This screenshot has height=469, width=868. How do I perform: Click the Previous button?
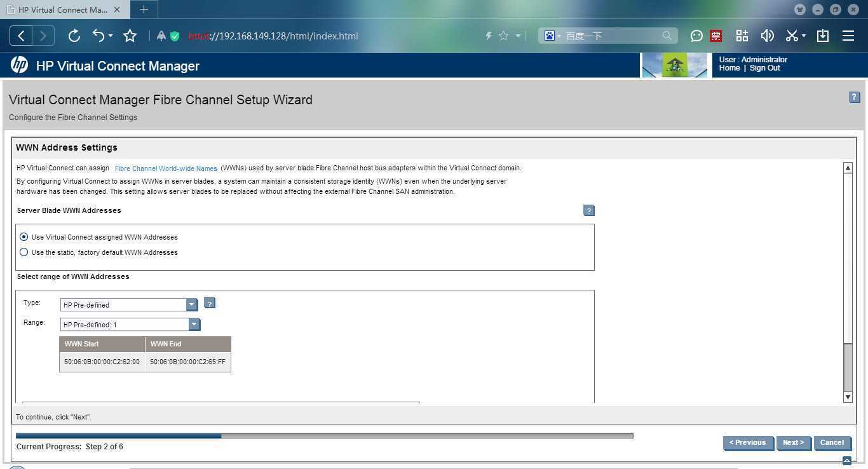(748, 443)
